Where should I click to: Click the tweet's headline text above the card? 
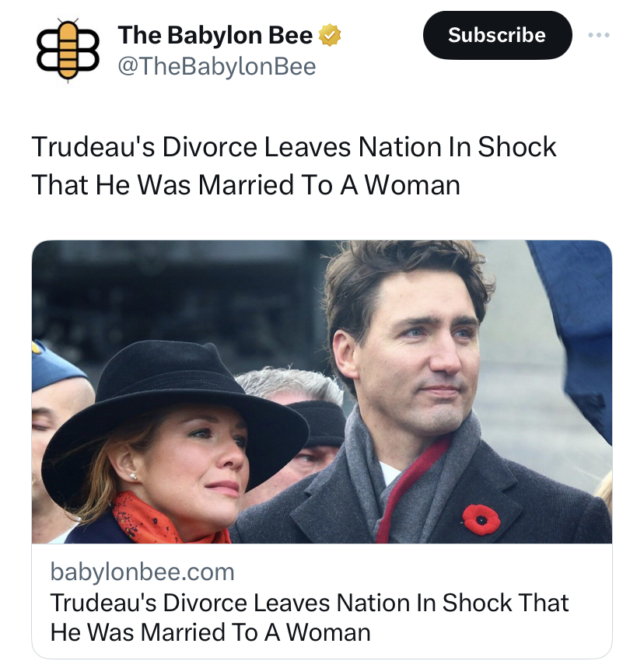(x=293, y=165)
